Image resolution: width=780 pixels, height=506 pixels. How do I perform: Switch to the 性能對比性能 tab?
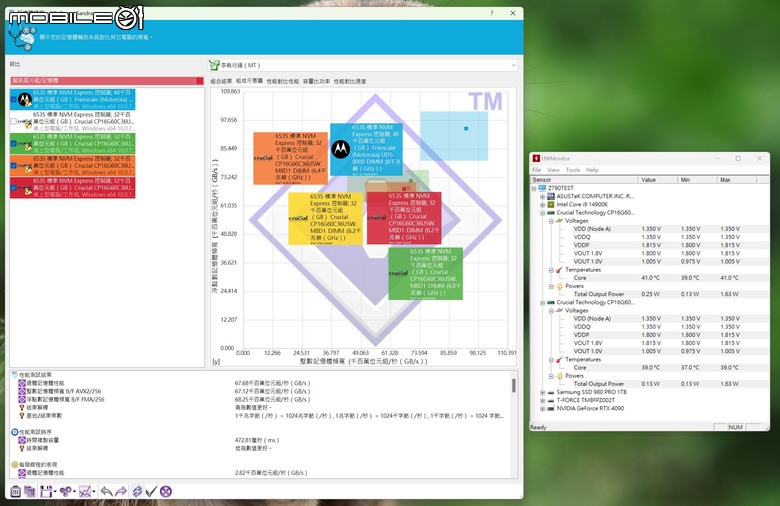[x=283, y=81]
